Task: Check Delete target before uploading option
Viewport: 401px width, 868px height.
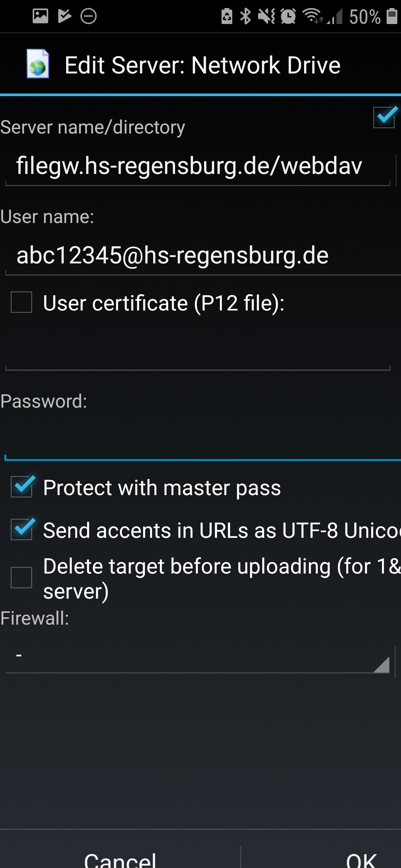Action: click(22, 578)
